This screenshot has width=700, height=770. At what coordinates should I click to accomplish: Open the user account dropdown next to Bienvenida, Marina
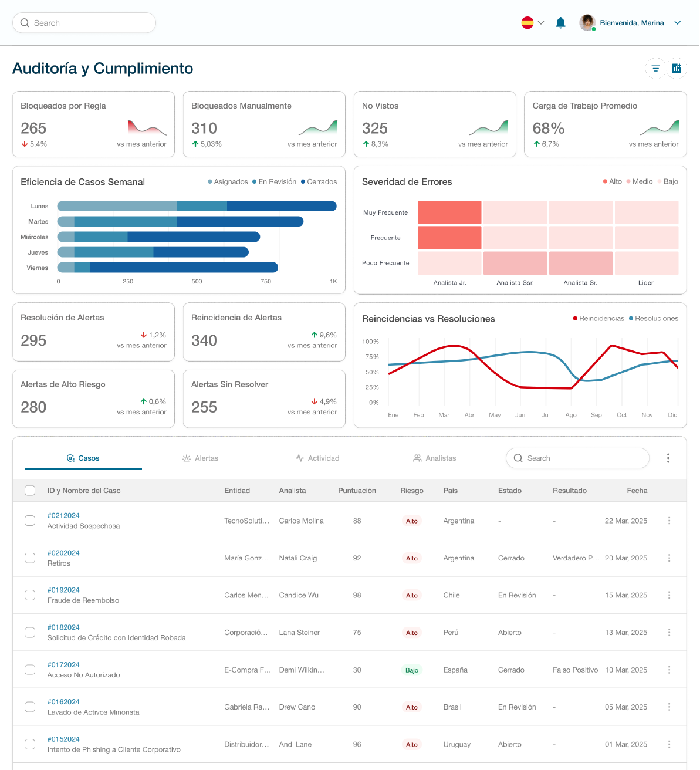(678, 22)
